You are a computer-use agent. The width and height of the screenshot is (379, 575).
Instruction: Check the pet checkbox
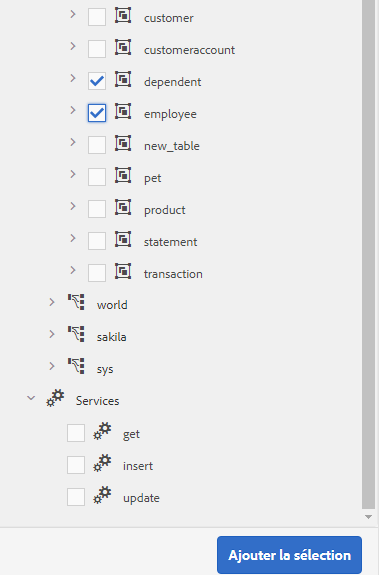(97, 177)
